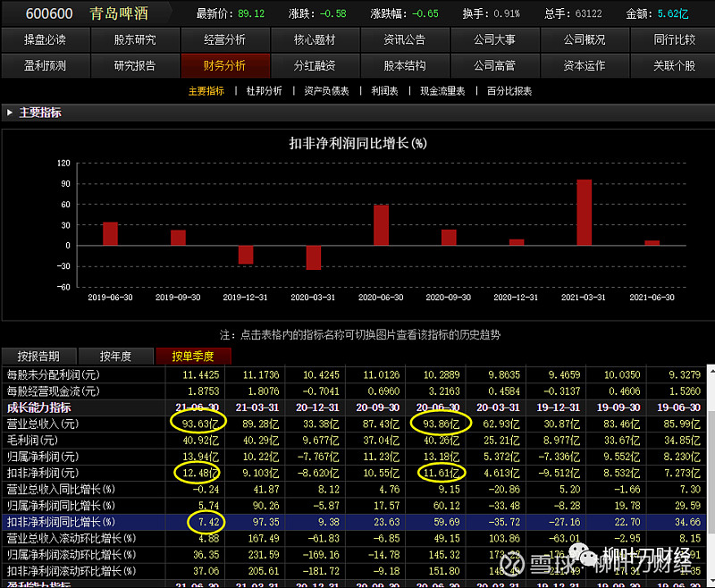Go to the 主要指标 sub-menu link
715x588 pixels.
click(x=206, y=91)
